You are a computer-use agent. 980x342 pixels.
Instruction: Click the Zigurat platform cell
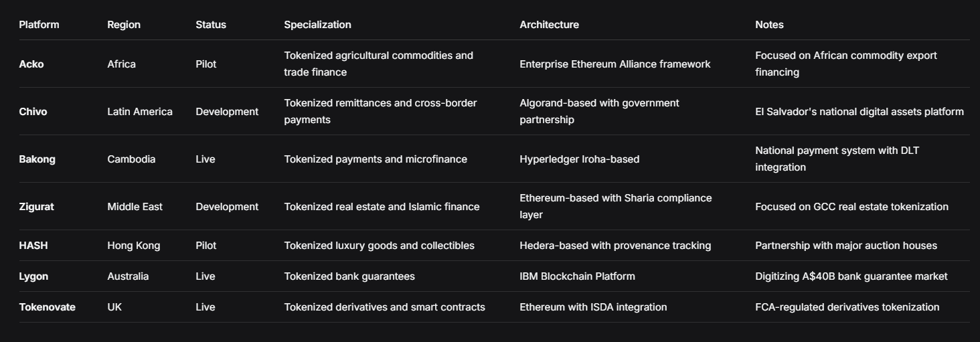click(36, 207)
